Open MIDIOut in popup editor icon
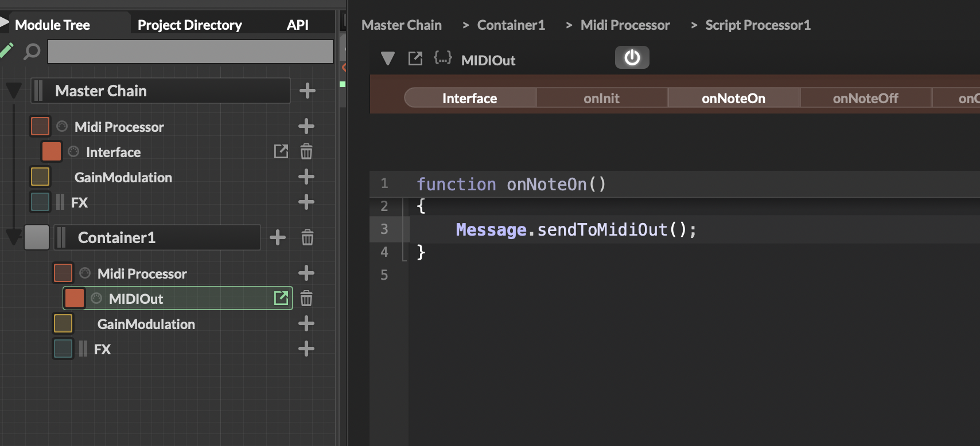980x446 pixels. pos(281,298)
